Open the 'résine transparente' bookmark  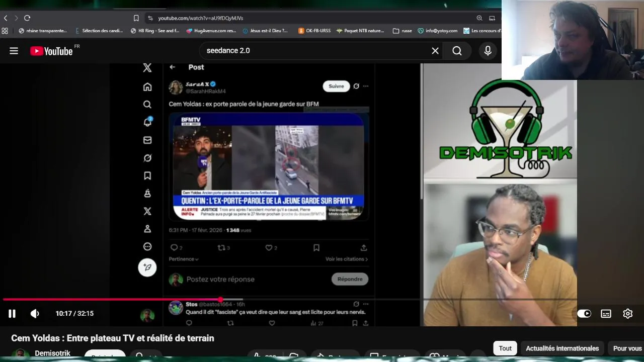[x=43, y=31]
